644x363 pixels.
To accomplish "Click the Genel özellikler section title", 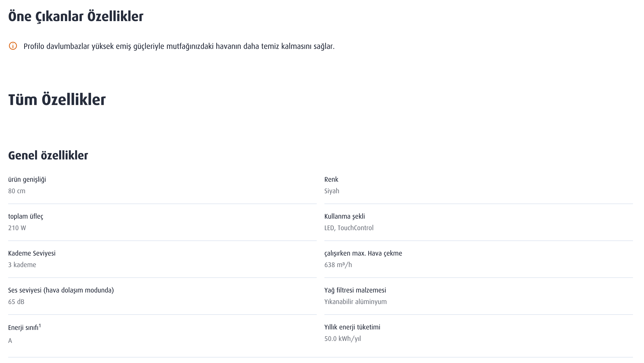I will (x=48, y=155).
